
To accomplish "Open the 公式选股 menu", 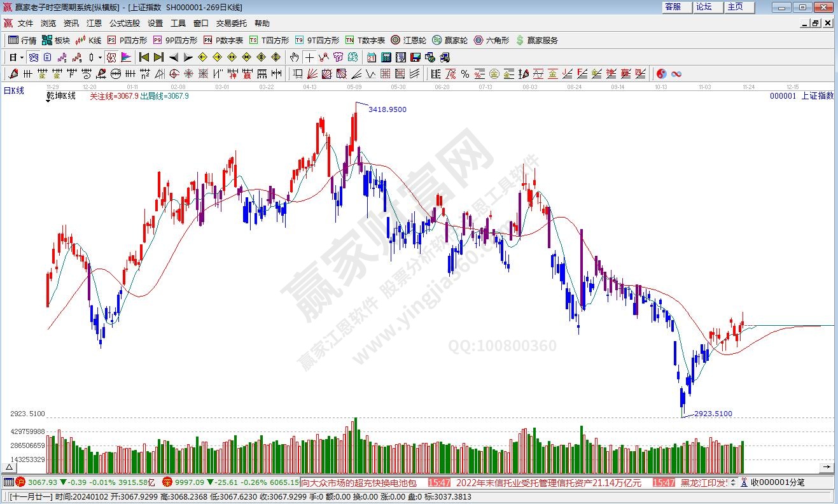I will point(124,24).
